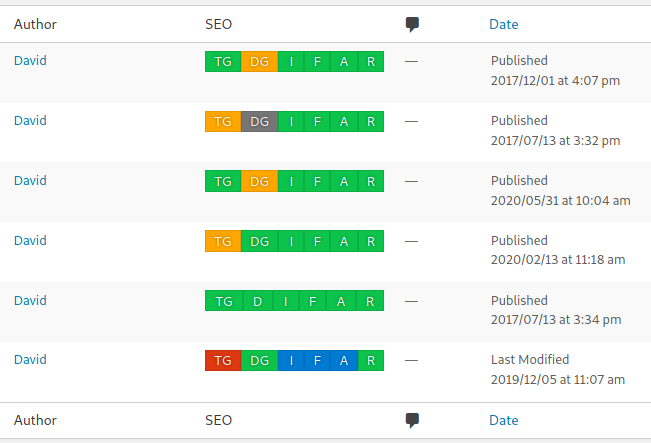The width and height of the screenshot is (651, 443).
Task: Click blue A badge in last row
Action: 344,360
